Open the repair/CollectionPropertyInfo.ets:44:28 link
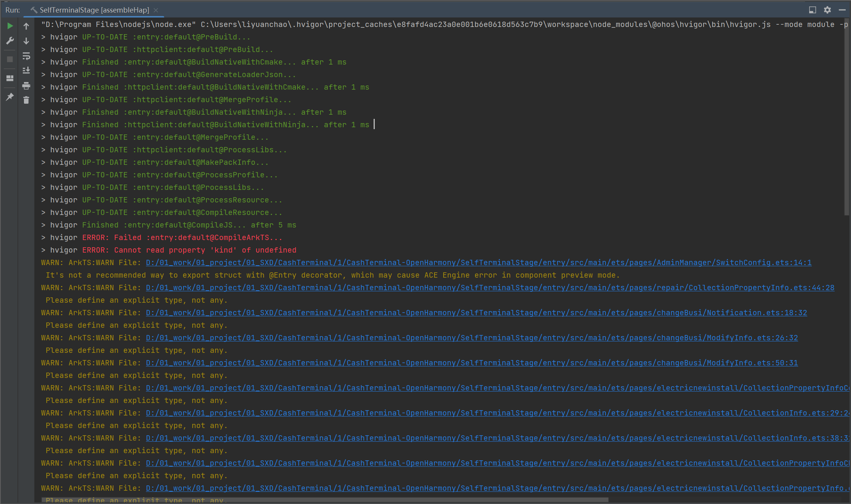 [490, 288]
